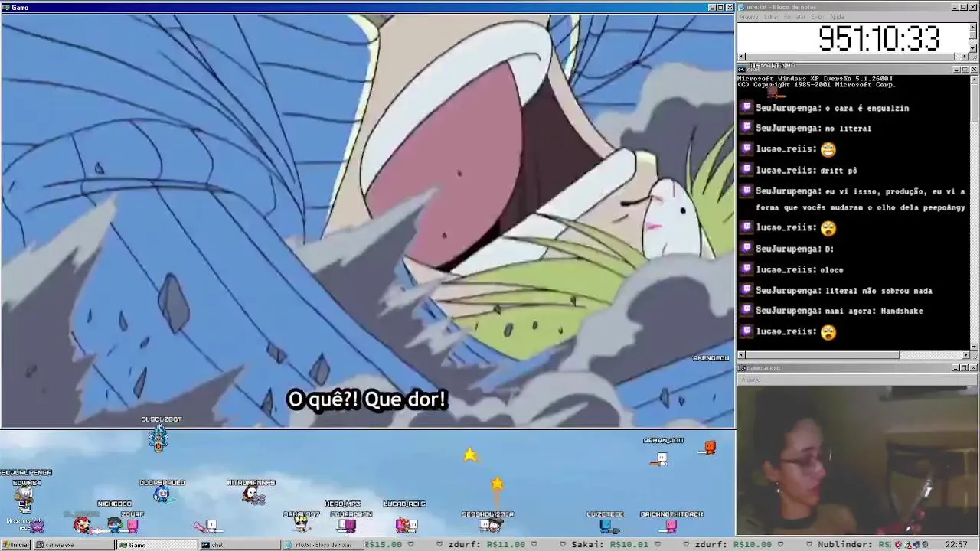980x551 pixels.
Task: Click 'Nublinder' in the donation ticker
Action: (844, 545)
